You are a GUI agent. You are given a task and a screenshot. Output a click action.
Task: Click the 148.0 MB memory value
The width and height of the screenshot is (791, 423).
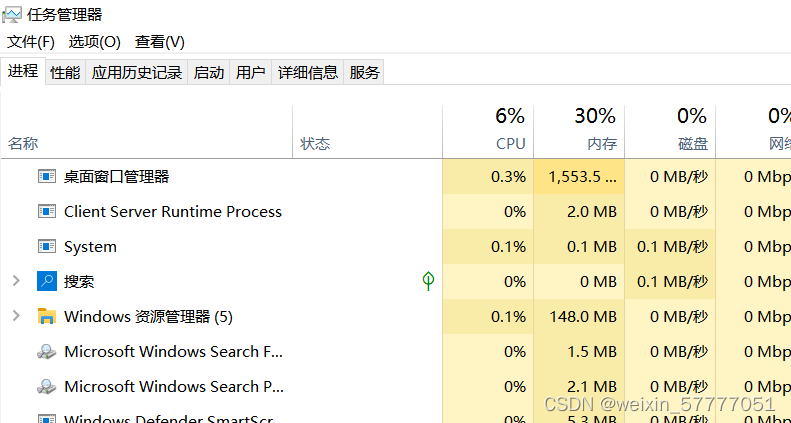point(583,317)
